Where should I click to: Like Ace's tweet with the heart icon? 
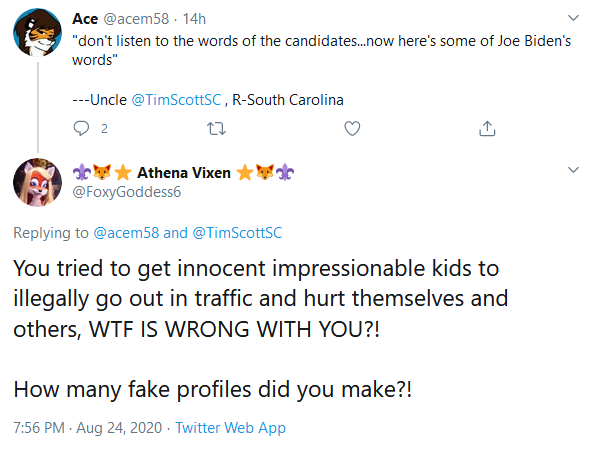pos(352,129)
